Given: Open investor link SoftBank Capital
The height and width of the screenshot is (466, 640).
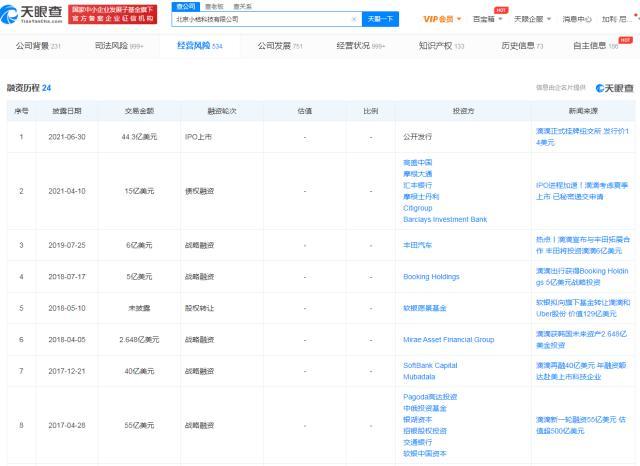Looking at the screenshot, I should (430, 365).
